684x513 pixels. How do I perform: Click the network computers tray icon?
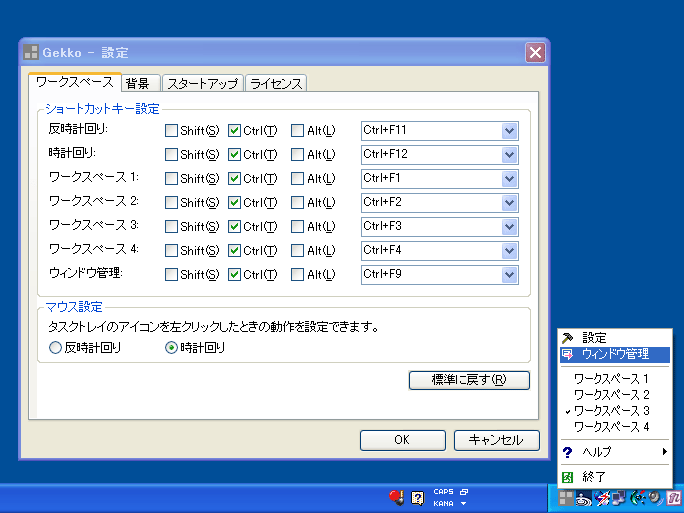click(619, 498)
